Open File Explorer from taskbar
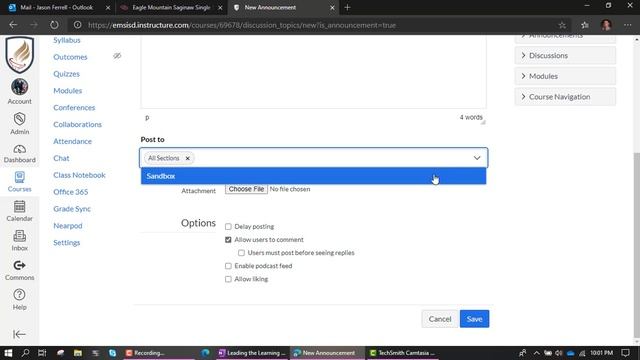Image resolution: width=640 pixels, height=360 pixels. coord(78,353)
